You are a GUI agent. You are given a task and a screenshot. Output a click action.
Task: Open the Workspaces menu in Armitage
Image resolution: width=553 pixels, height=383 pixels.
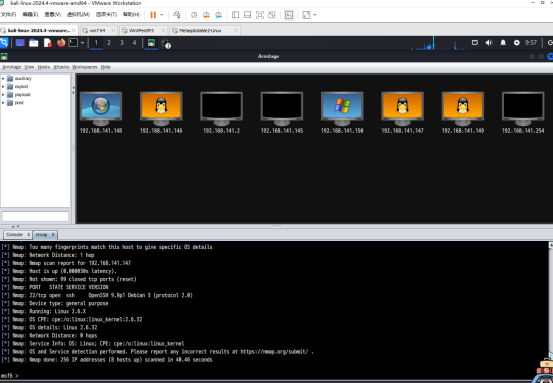click(x=85, y=67)
